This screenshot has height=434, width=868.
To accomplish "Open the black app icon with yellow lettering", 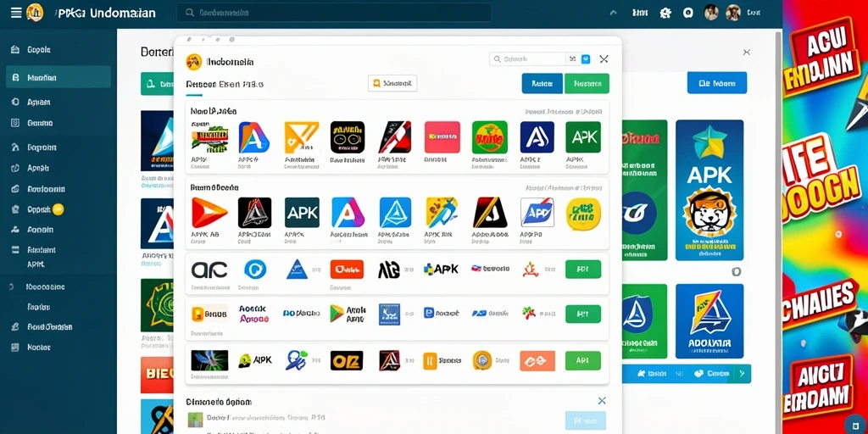I will click(x=348, y=137).
